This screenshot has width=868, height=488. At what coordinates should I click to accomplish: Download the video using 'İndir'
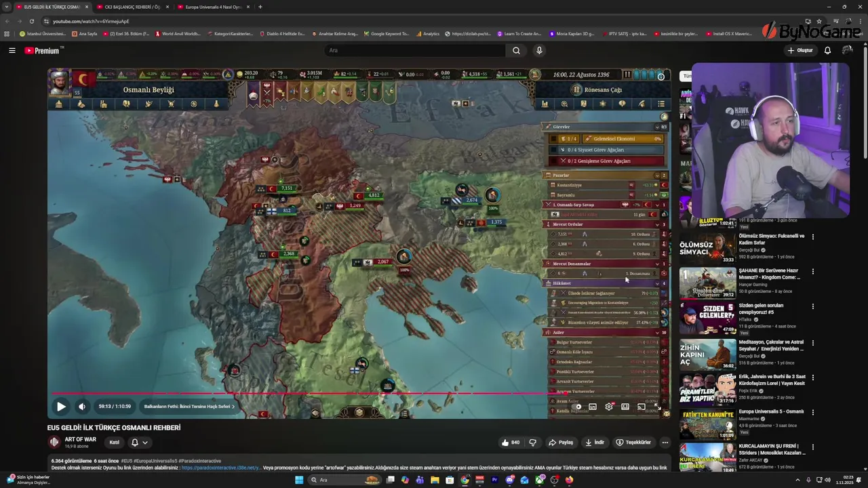[595, 443]
